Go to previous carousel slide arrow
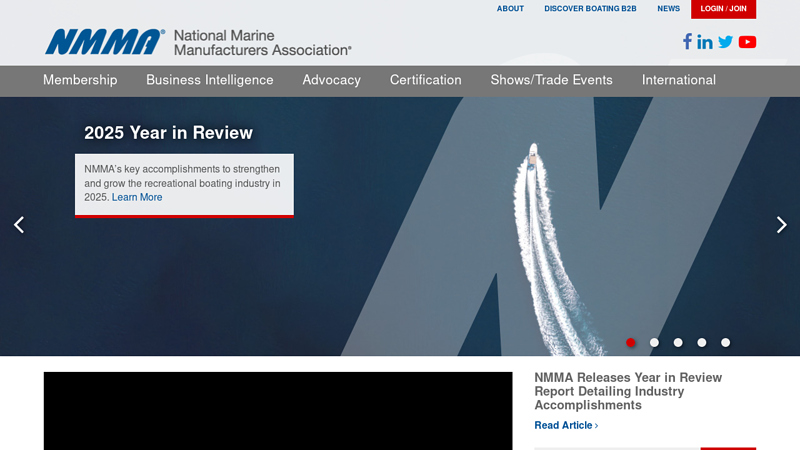Image resolution: width=800 pixels, height=450 pixels. [19, 225]
